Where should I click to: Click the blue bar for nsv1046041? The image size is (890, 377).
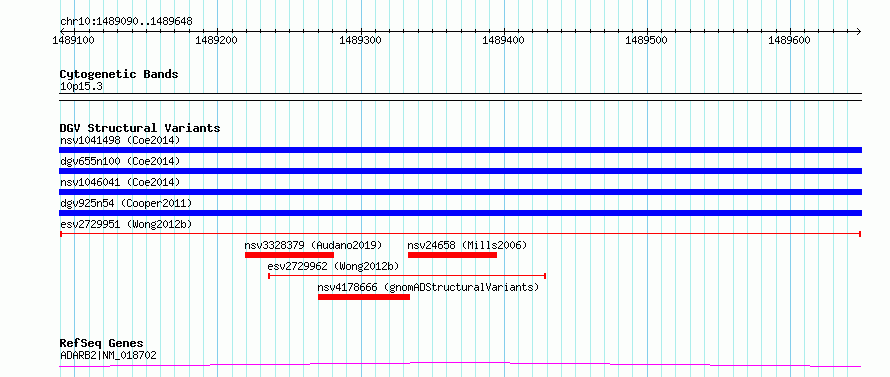click(x=460, y=192)
